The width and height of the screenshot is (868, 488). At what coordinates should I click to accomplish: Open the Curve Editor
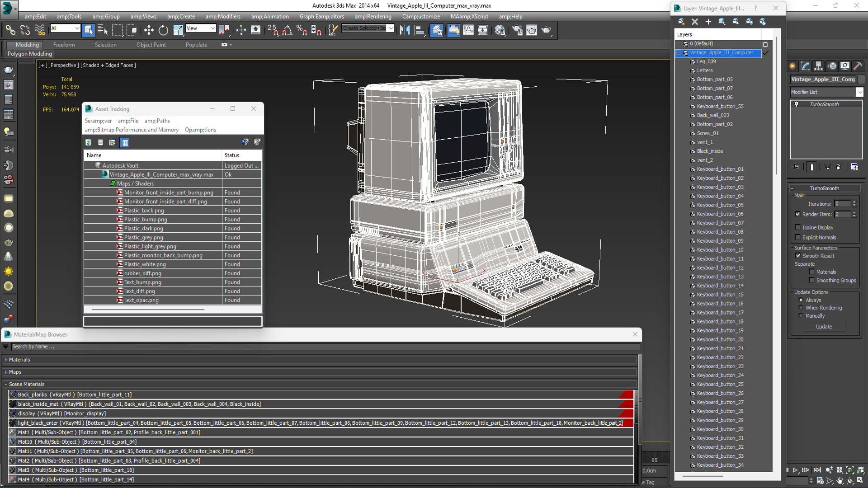[468, 30]
